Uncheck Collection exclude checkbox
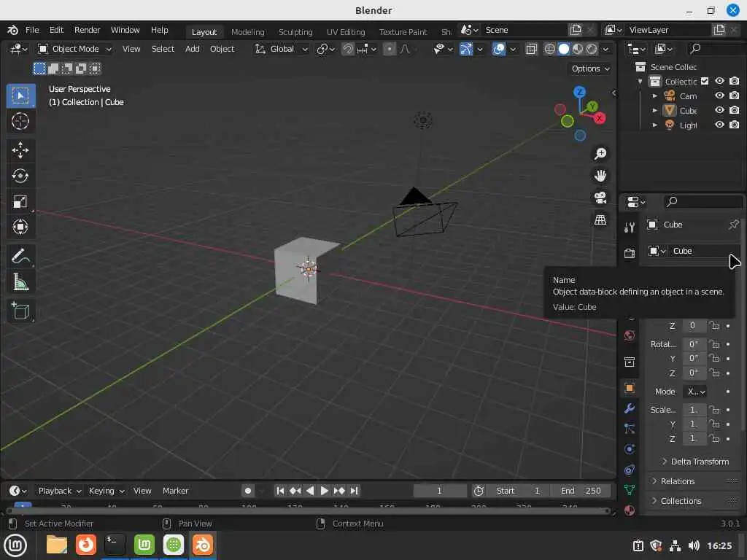This screenshot has width=747, height=560. click(705, 81)
